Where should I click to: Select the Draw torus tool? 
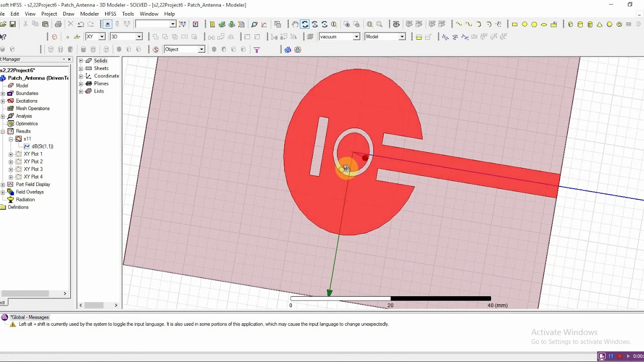619,24
